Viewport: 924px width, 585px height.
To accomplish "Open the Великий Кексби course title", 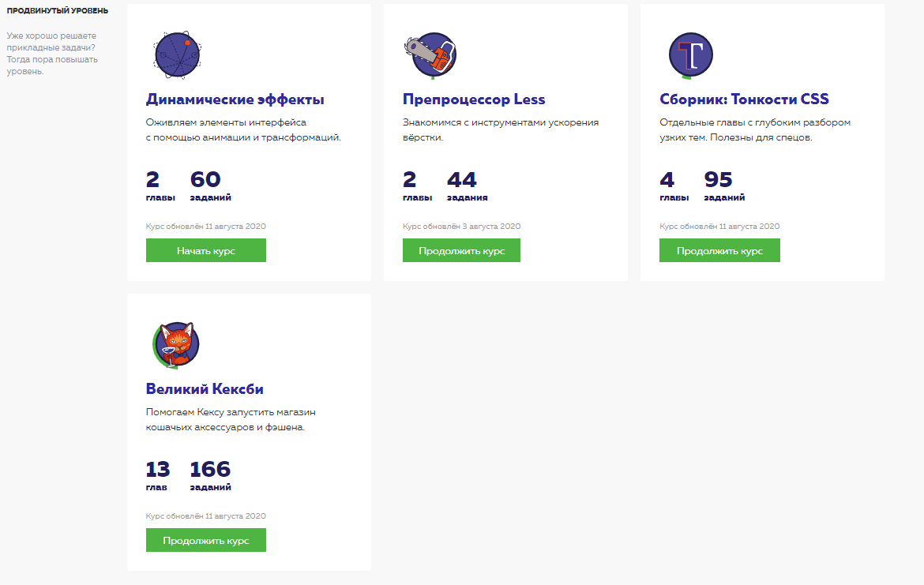I will [205, 389].
